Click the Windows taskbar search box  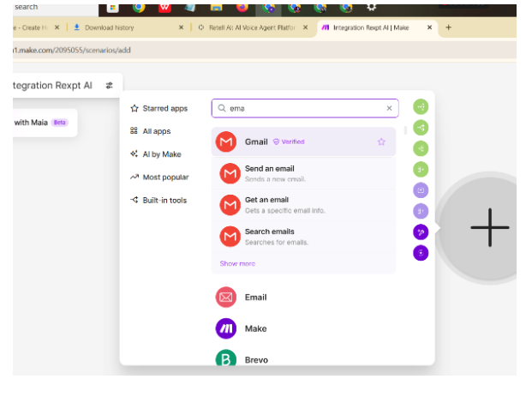(56, 9)
